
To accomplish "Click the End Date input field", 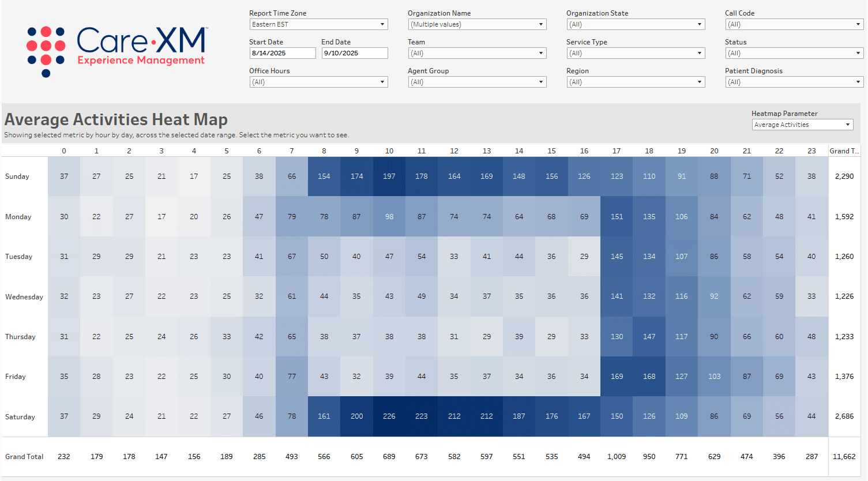I will (354, 52).
